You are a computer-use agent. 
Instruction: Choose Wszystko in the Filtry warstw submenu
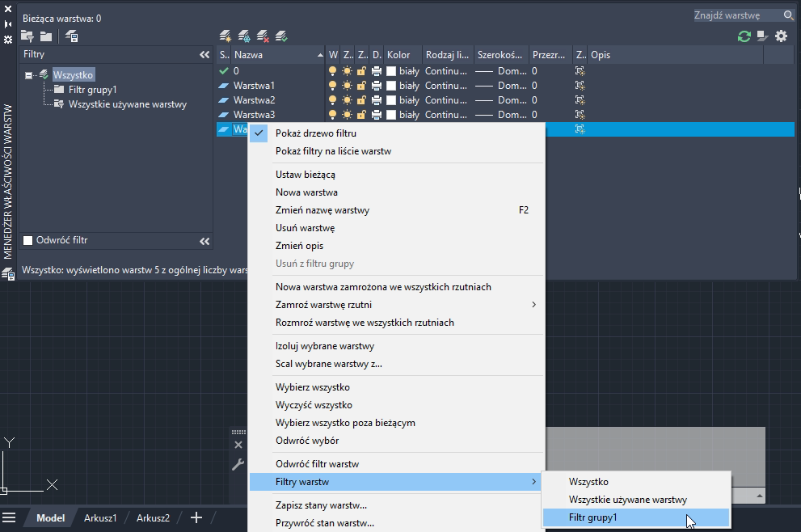(636, 482)
